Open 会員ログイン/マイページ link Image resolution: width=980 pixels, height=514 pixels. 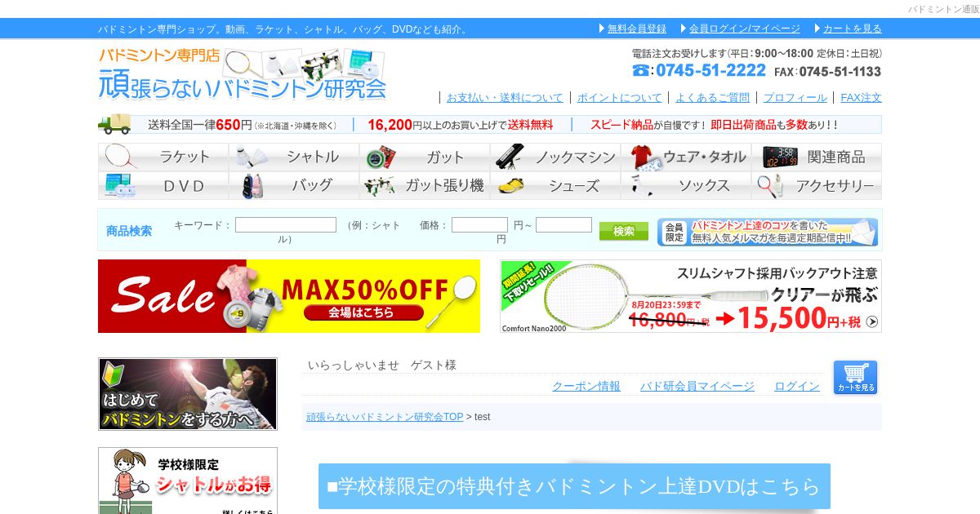pos(744,29)
